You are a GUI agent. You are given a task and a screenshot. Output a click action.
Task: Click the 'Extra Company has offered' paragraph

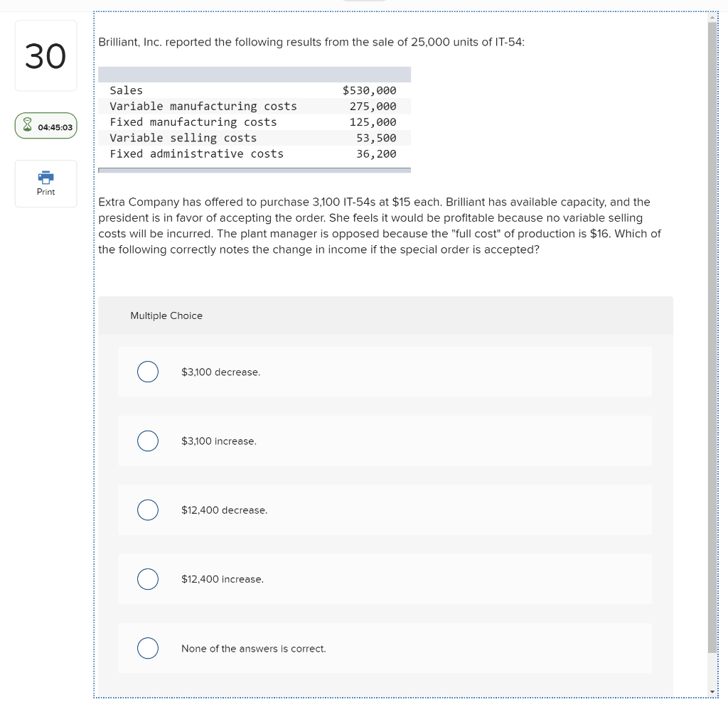[380, 225]
